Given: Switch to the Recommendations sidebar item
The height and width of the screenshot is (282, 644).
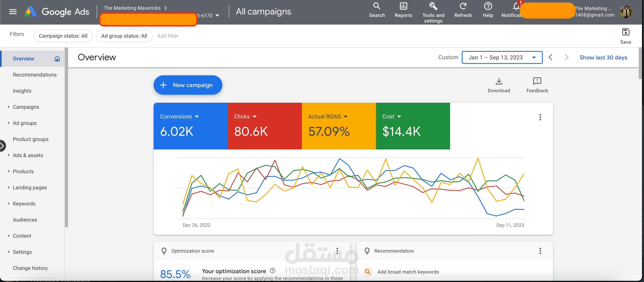Looking at the screenshot, I should click(x=35, y=75).
